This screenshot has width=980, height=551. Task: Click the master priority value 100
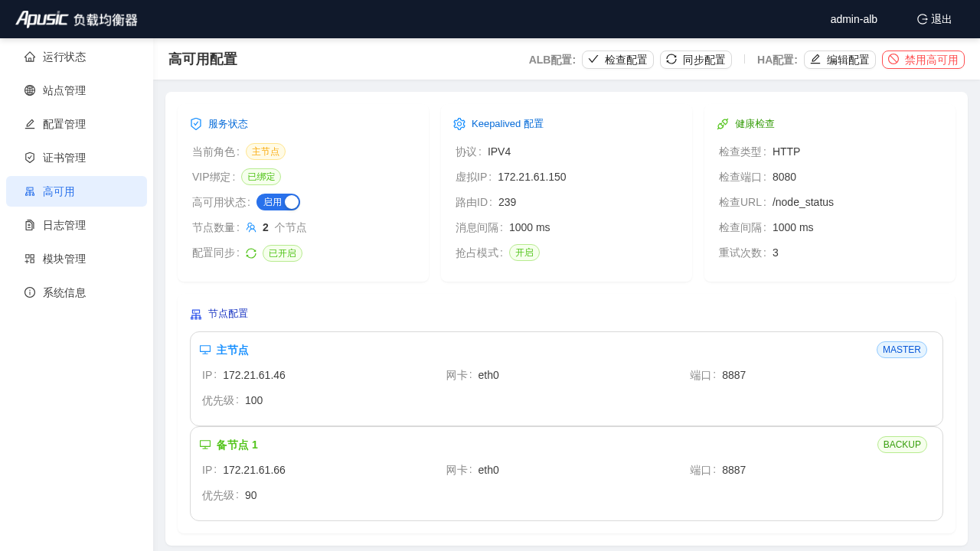[x=254, y=400]
